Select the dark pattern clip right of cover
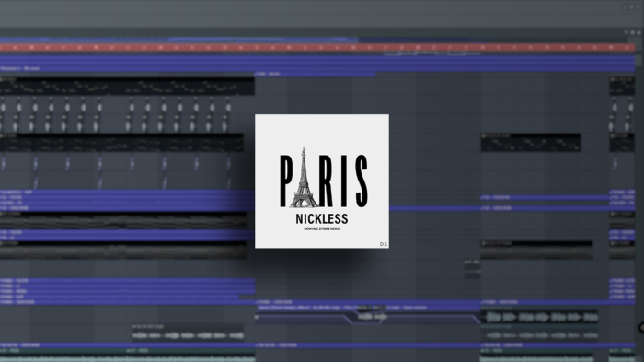644x362 pixels. point(531,143)
